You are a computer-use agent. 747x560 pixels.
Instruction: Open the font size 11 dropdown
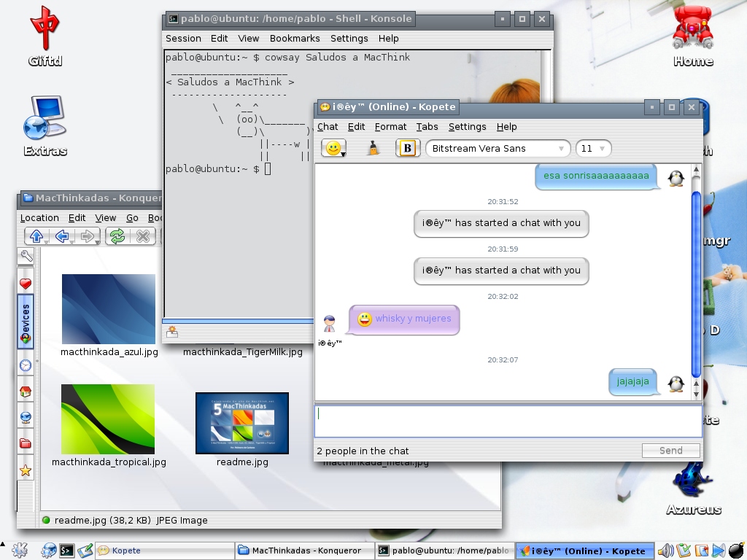click(x=592, y=149)
